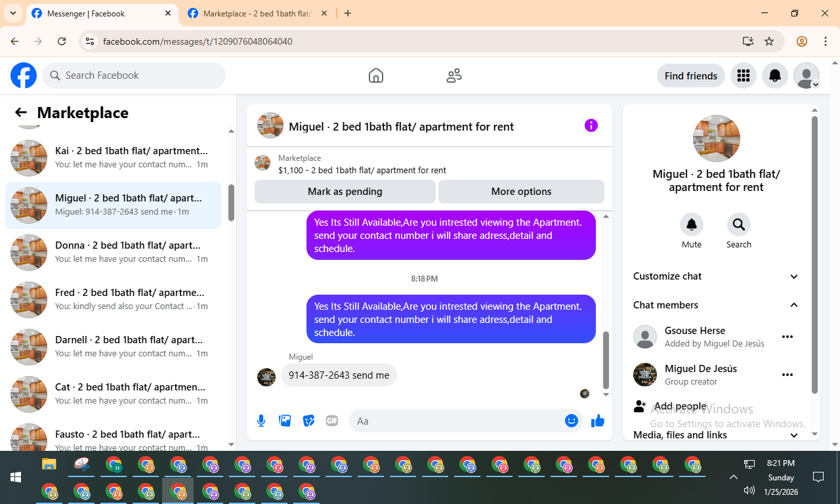Click the 8:18 PM timestamp
This screenshot has width=840, height=504.
pyautogui.click(x=425, y=279)
